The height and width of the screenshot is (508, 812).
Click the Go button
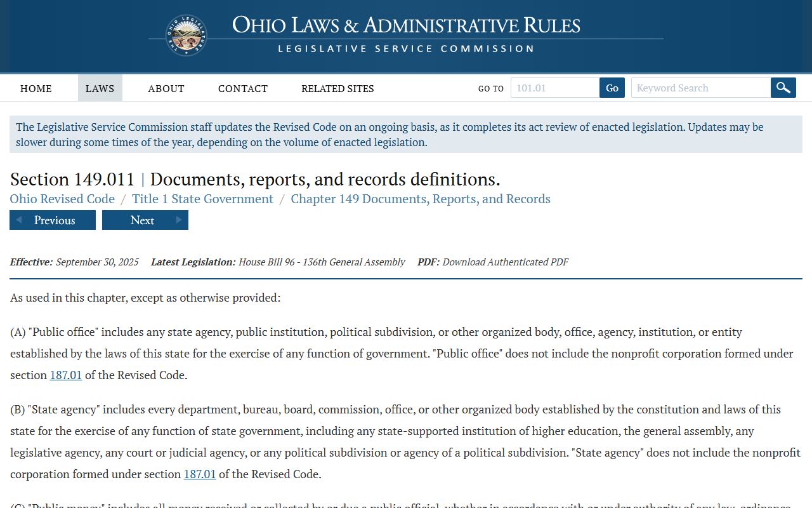pos(612,88)
